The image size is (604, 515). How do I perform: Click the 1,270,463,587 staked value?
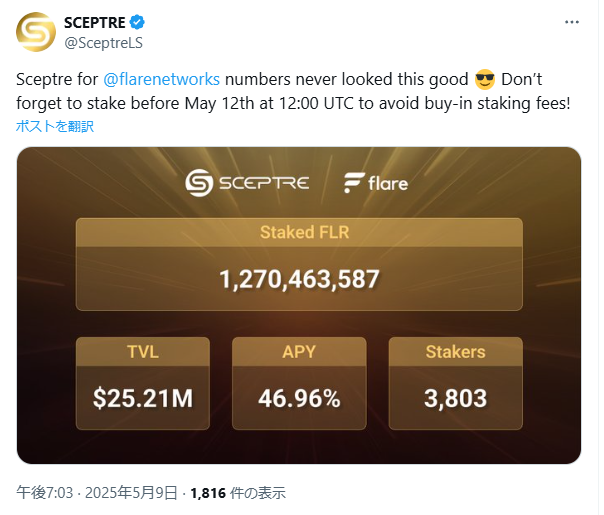pyautogui.click(x=299, y=279)
